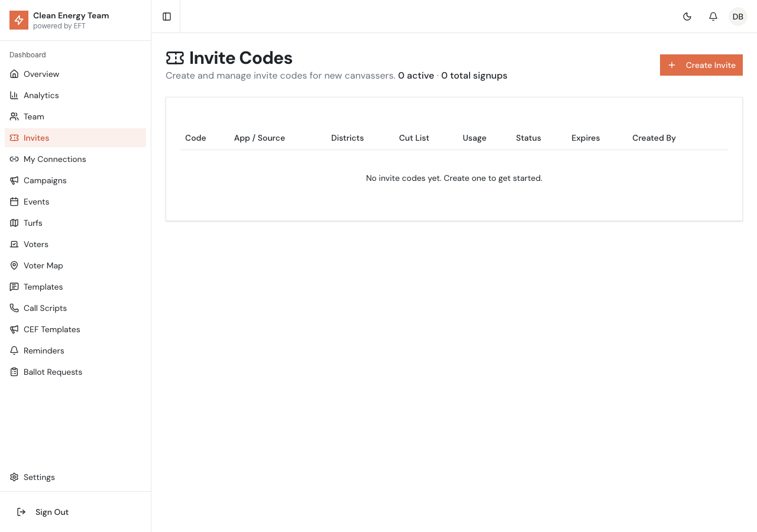Open the DB profile avatar menu

[737, 17]
